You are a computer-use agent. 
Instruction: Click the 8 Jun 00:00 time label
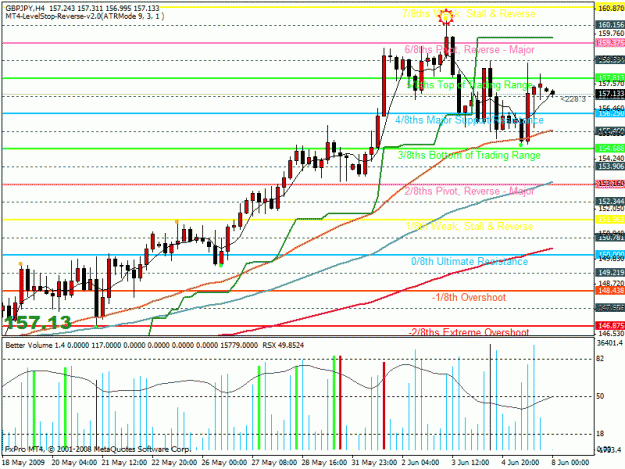click(x=570, y=463)
